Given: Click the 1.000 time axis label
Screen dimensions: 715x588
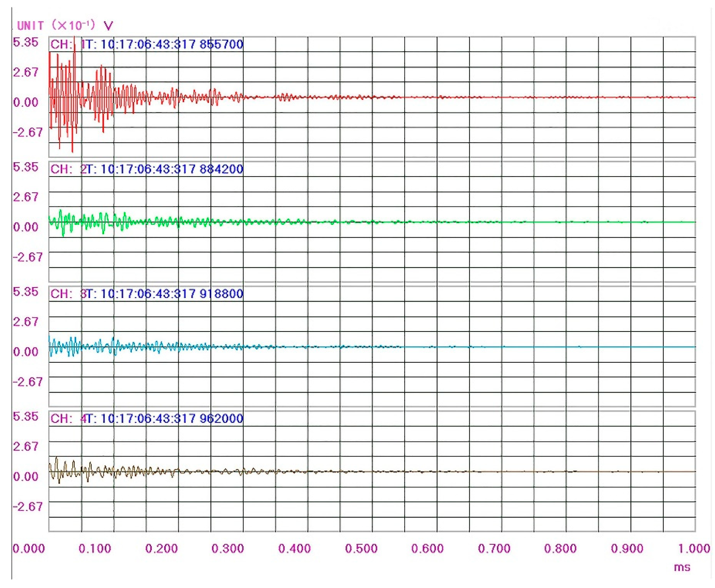Looking at the screenshot, I should (x=694, y=549).
